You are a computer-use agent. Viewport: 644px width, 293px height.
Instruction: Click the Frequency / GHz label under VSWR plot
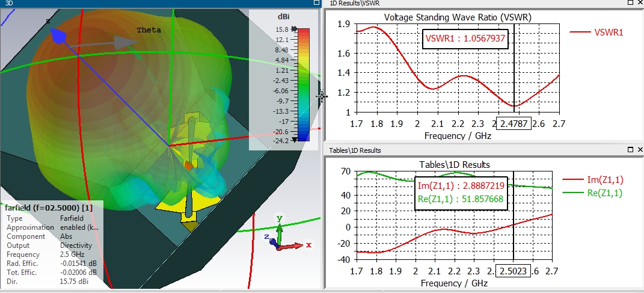pos(458,135)
